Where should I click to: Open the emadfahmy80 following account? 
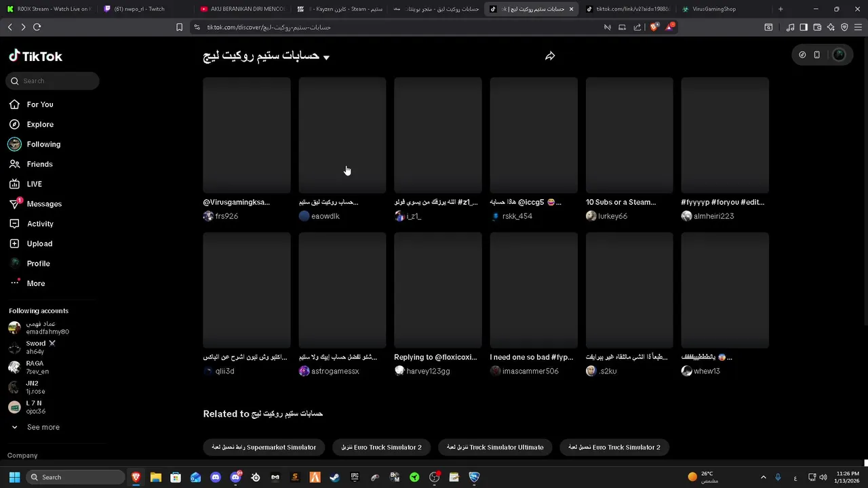(x=39, y=328)
